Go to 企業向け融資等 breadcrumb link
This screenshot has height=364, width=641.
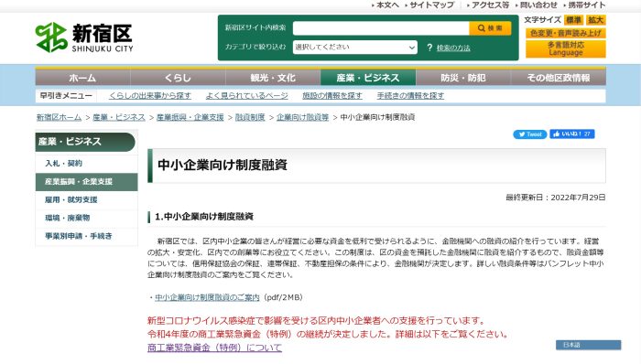[302, 117]
